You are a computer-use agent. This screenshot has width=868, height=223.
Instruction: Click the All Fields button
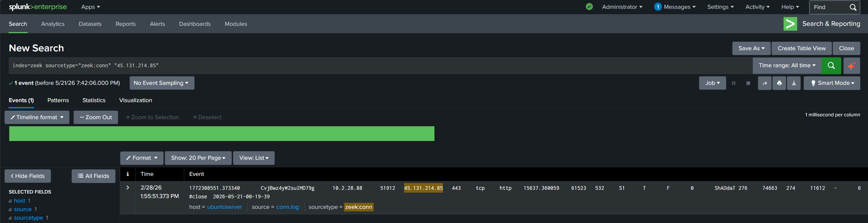(x=93, y=176)
